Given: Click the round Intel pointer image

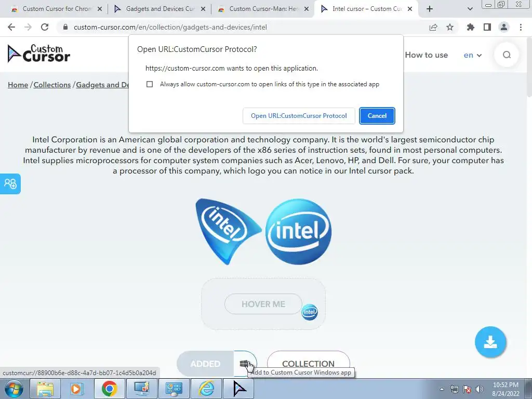Looking at the screenshot, I should click(x=298, y=232).
